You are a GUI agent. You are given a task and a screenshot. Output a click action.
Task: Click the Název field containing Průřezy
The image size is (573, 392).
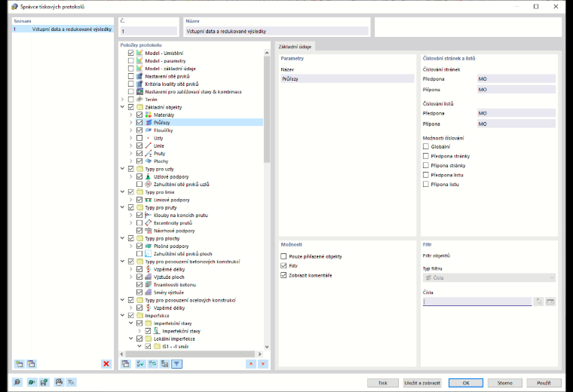[x=347, y=78]
